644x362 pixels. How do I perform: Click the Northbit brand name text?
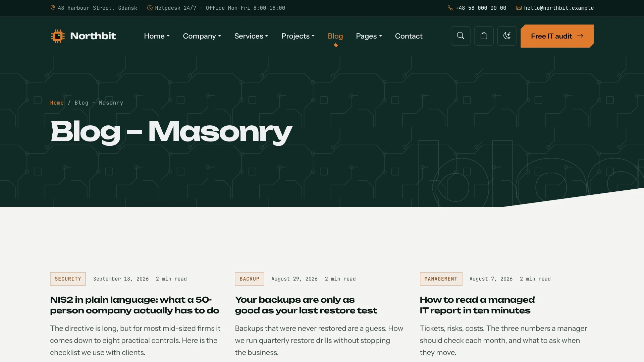tap(93, 36)
